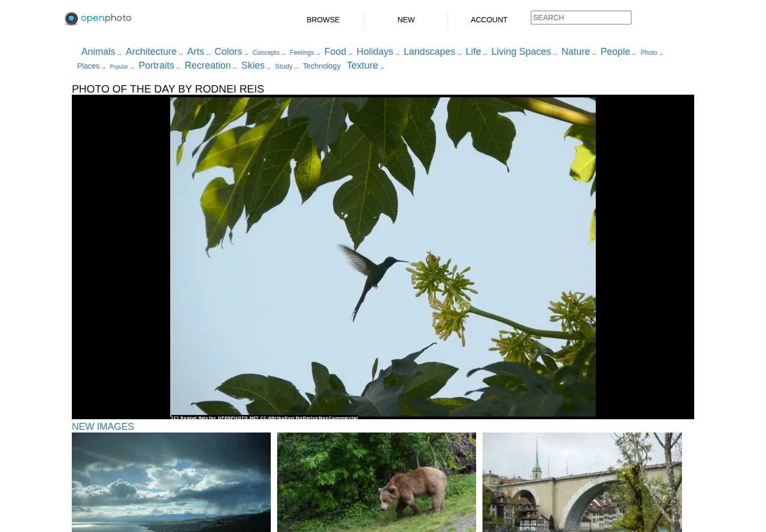Click the openphoto wordmark text

106,18
